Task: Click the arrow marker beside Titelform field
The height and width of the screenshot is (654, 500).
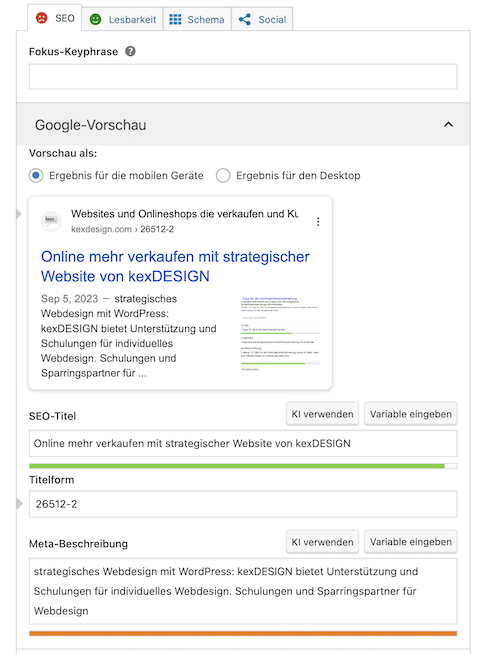Action: pos(19,503)
